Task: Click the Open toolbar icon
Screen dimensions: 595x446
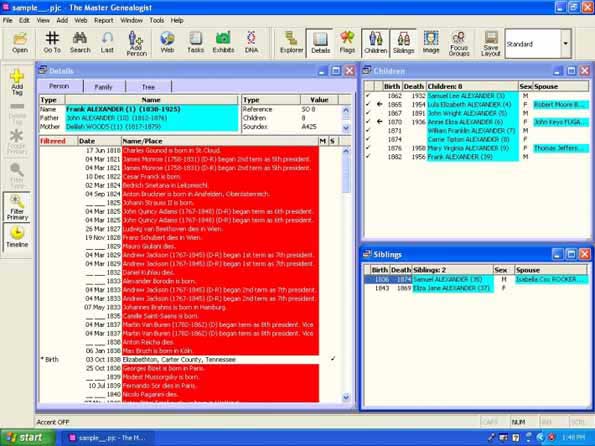Action: click(20, 43)
